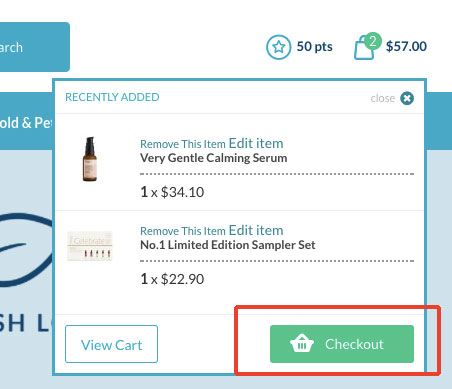Close the recently added popup via X icon
Screen dimensions: 452x389
[407, 98]
